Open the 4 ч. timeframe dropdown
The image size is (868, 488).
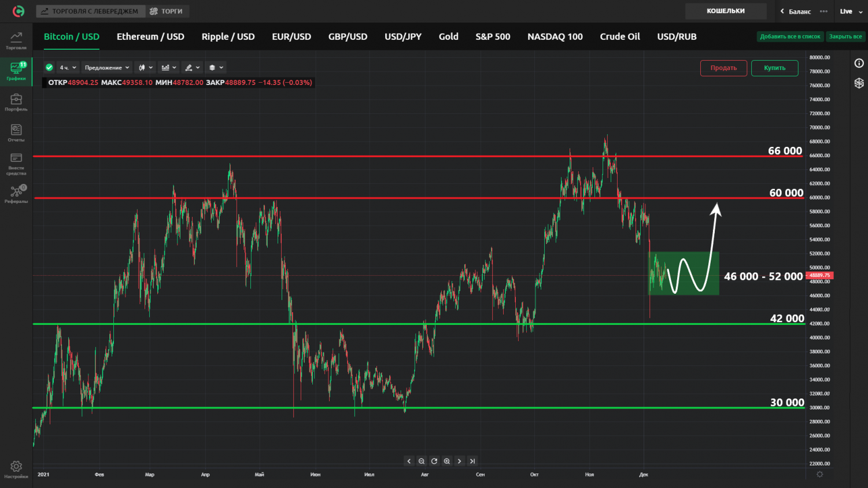click(68, 68)
